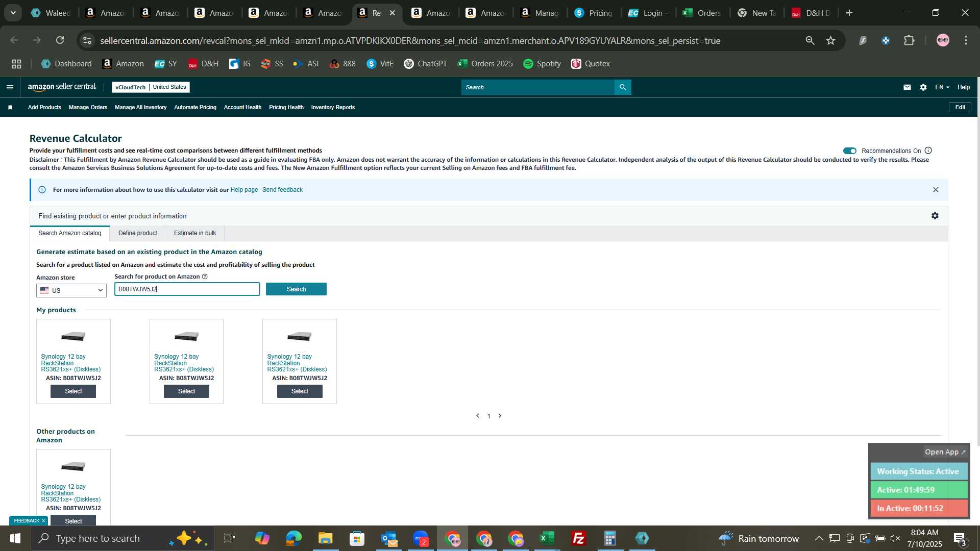Bookmark this page with the star icon
The image size is (980, 551).
[x=831, y=40]
